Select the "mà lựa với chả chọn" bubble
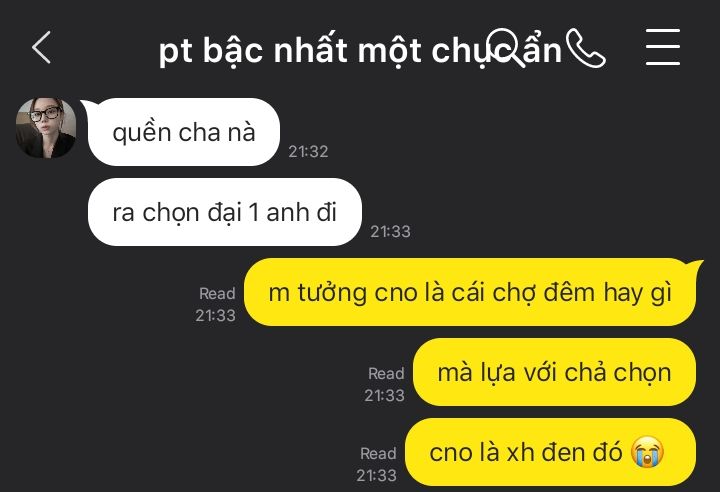The width and height of the screenshot is (720, 492). pos(554,372)
